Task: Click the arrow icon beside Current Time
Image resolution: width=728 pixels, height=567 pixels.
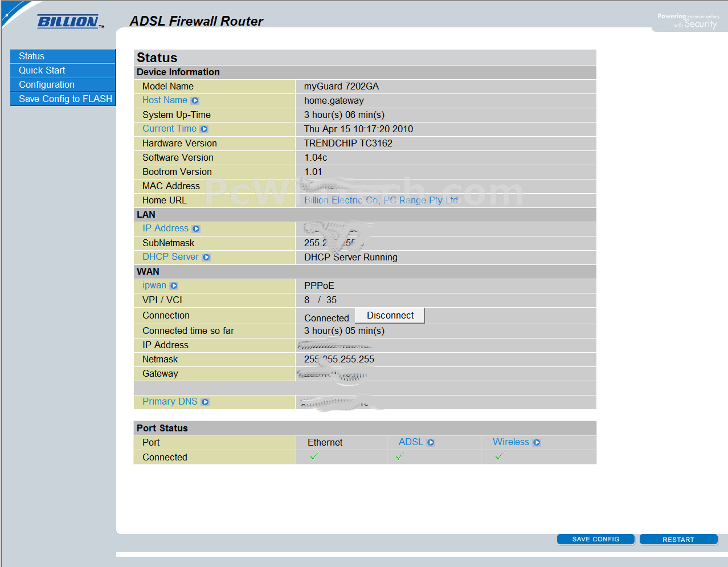Action: click(204, 129)
